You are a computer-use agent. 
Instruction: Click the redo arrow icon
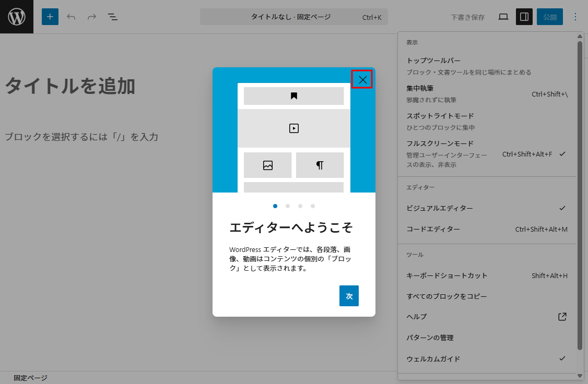[x=92, y=17]
